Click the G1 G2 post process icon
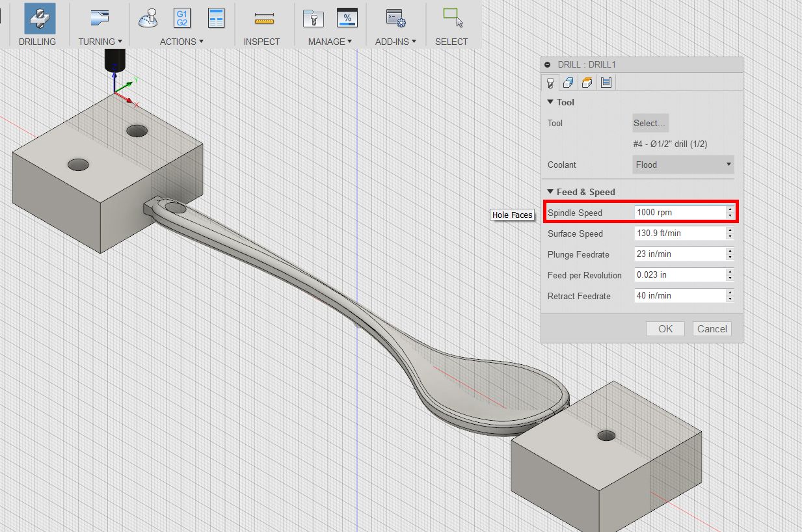This screenshot has width=802, height=532. point(182,18)
